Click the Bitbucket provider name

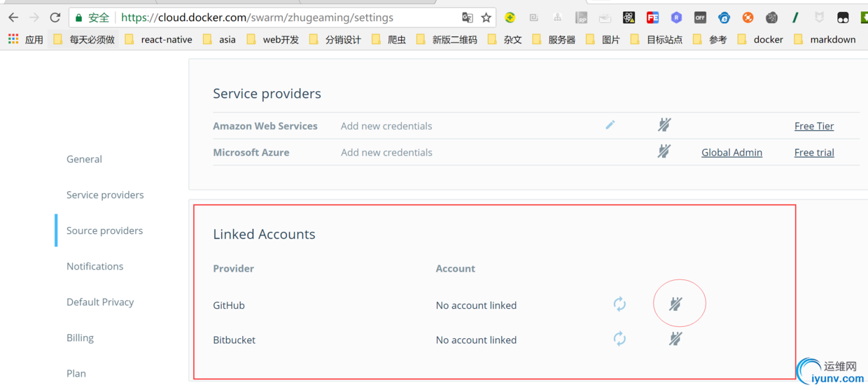point(234,340)
